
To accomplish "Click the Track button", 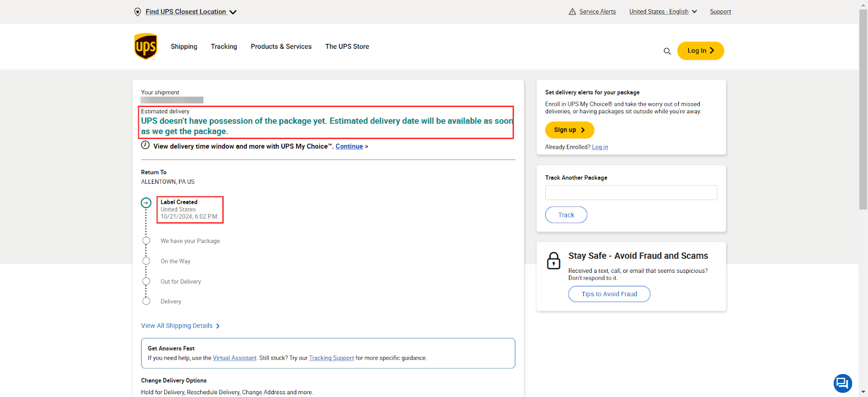I will pos(566,215).
